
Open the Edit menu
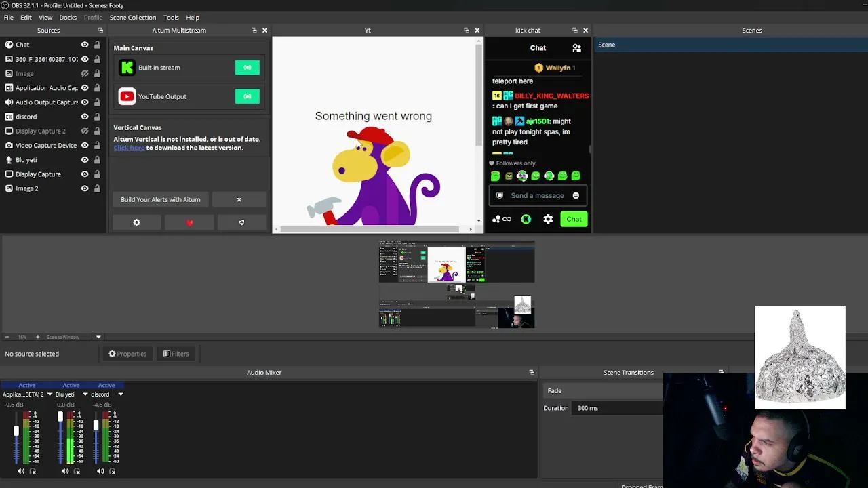[26, 17]
